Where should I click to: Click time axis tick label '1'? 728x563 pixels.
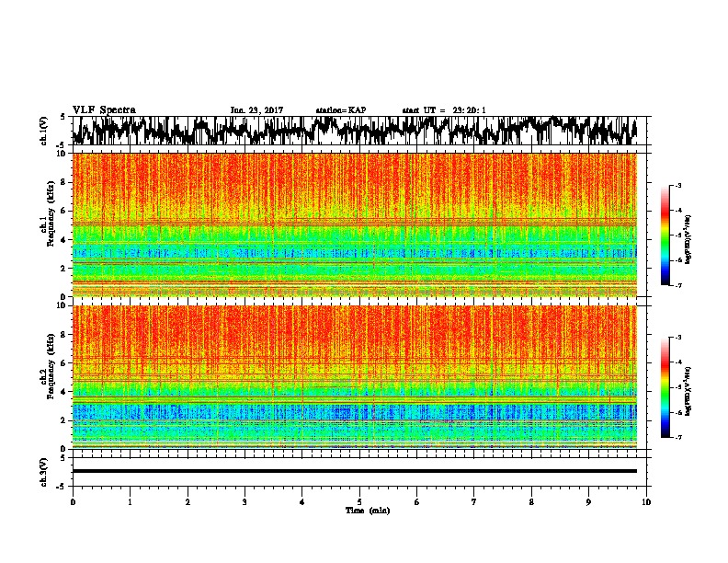click(131, 501)
